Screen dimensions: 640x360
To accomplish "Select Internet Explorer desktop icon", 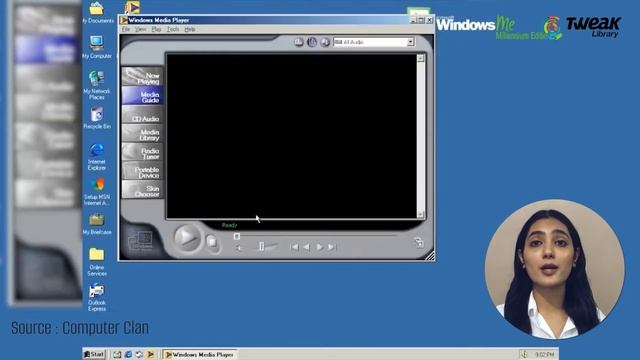I will pos(97,156).
